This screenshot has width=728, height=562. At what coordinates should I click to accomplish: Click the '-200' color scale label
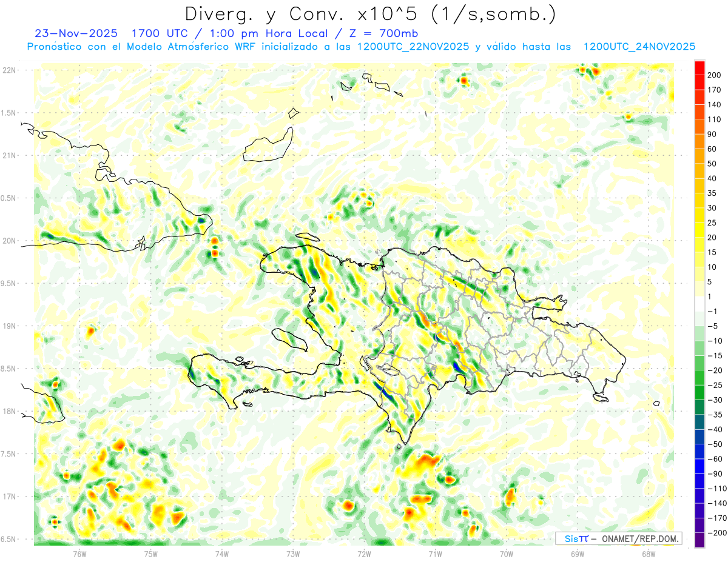[x=716, y=532]
